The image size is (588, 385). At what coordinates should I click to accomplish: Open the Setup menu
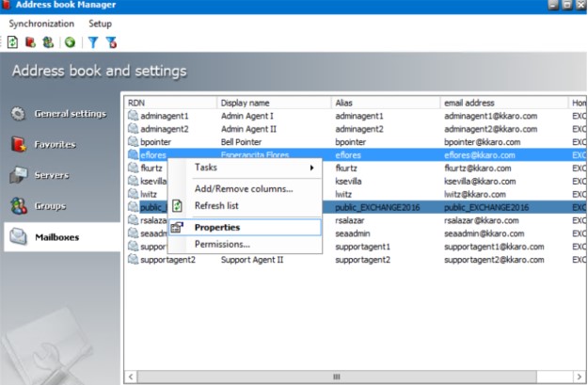click(100, 24)
